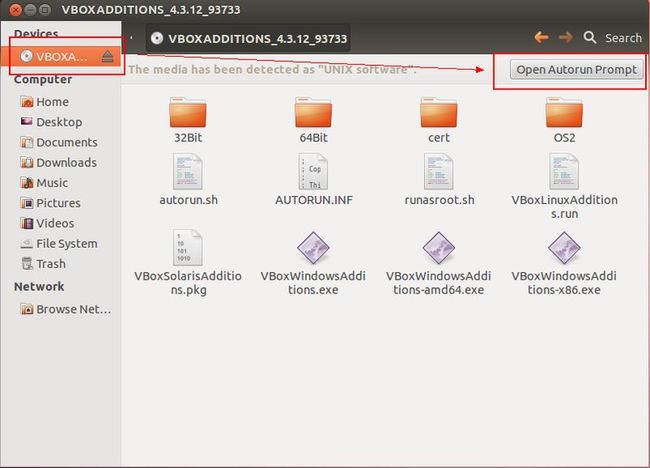Click the Search magnifier icon
Screen dimensions: 650x468
[x=590, y=38]
